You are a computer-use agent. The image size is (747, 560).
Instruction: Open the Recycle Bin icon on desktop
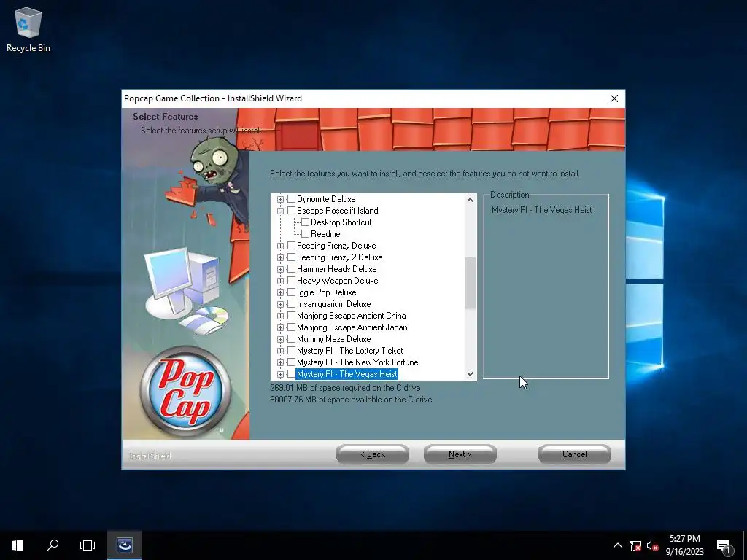(x=28, y=30)
